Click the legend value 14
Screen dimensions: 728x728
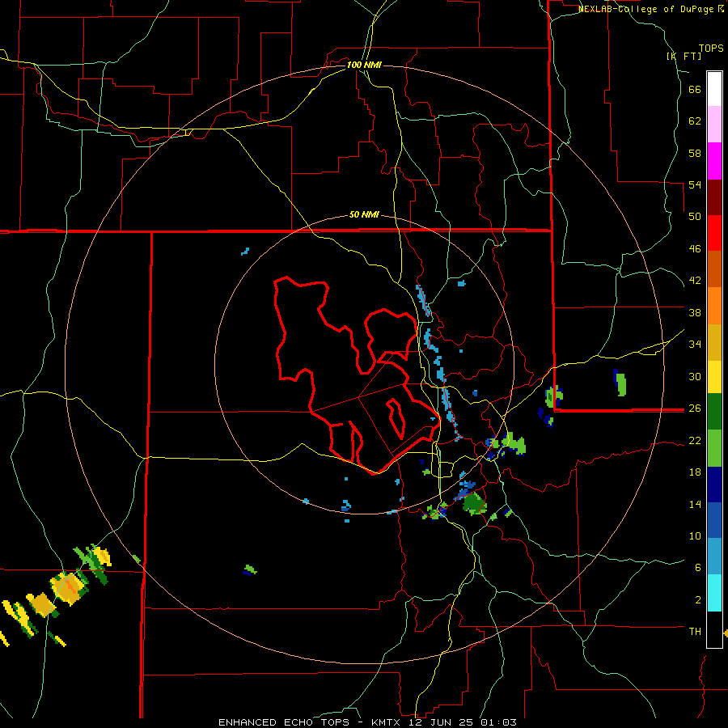tap(695, 504)
